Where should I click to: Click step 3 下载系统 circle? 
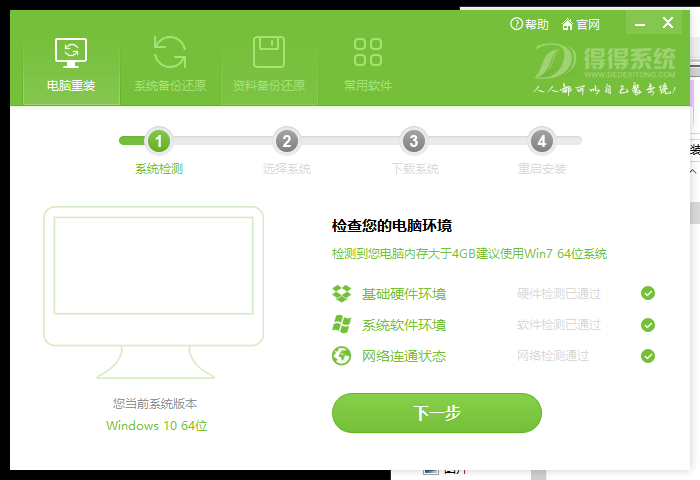(x=414, y=141)
